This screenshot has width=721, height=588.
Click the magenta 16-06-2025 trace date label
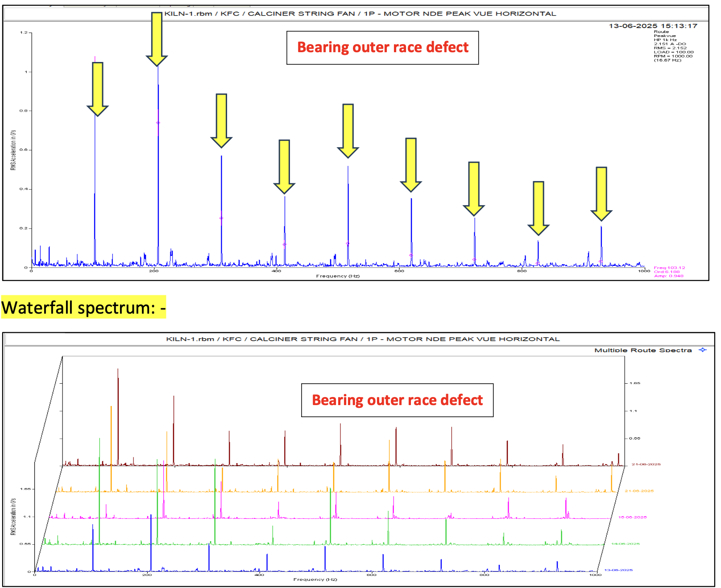(632, 517)
